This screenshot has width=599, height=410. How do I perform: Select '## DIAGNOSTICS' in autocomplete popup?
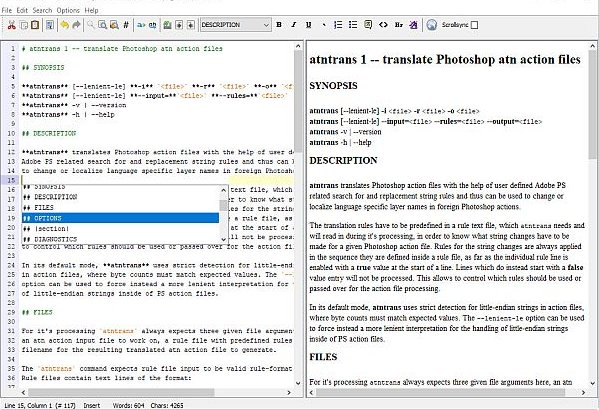click(120, 239)
